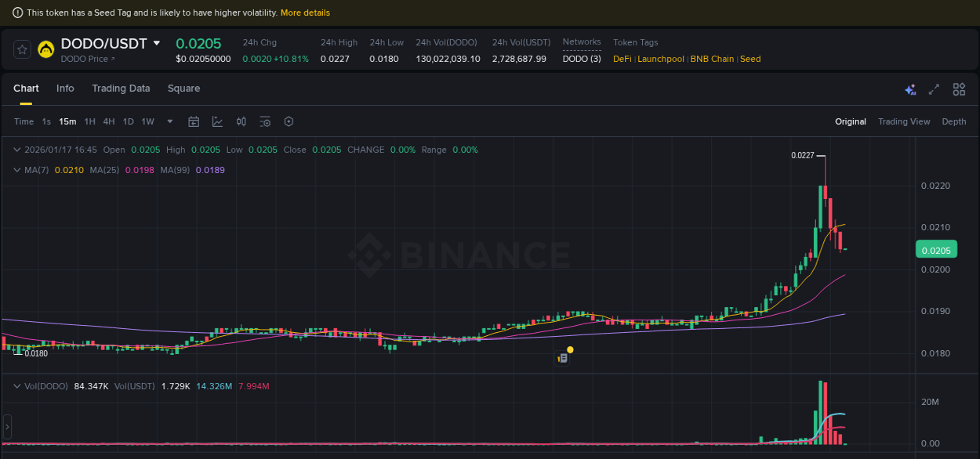Launch the AI assistant icon
The height and width of the screenshot is (459, 980).
(909, 89)
